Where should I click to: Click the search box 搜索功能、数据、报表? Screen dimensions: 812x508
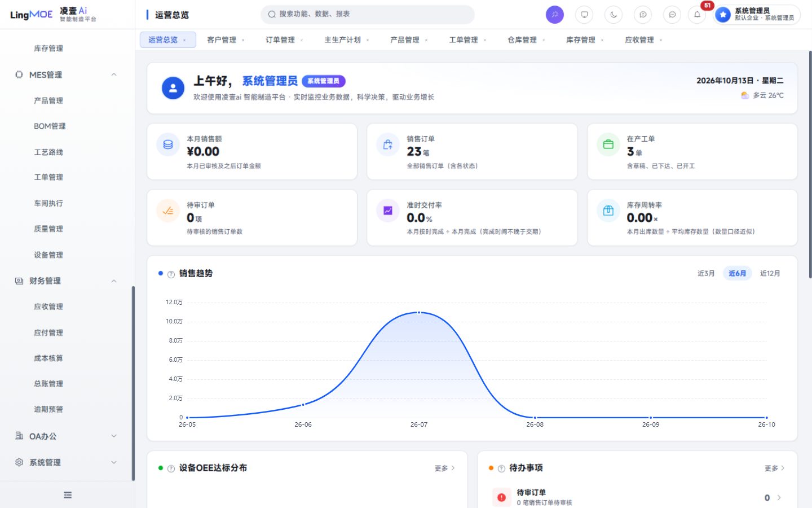[368, 14]
